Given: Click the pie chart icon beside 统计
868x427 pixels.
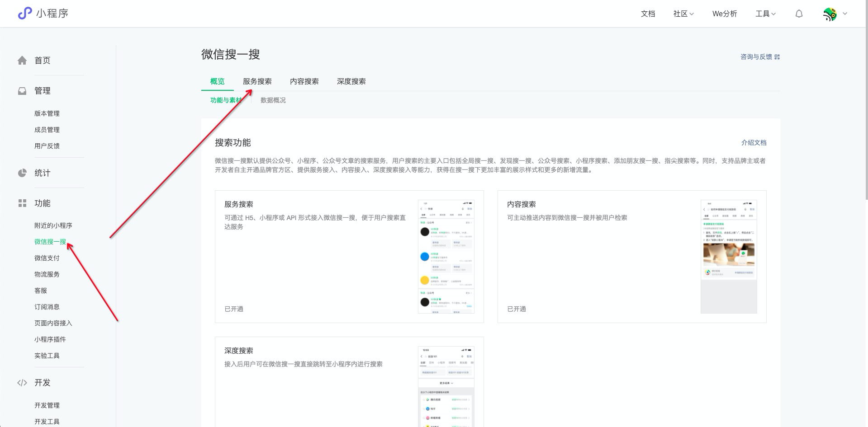Looking at the screenshot, I should [x=22, y=173].
